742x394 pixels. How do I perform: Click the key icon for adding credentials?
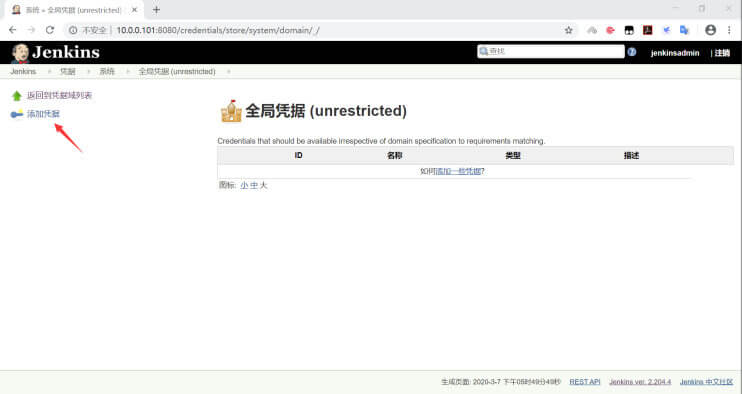point(17,114)
